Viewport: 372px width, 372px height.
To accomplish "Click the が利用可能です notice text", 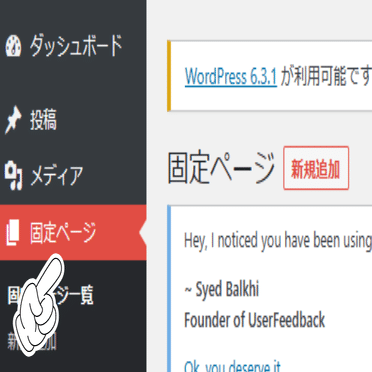I will [326, 77].
